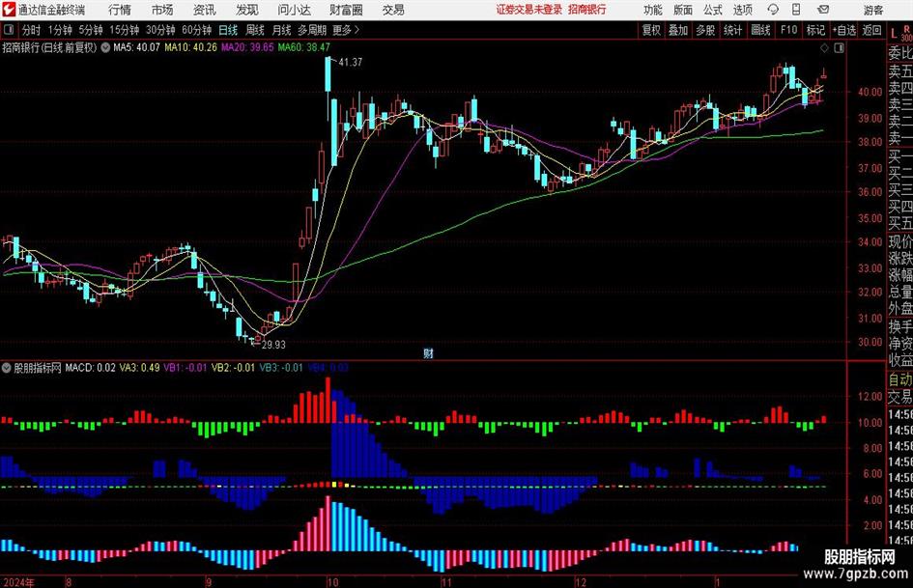The height and width of the screenshot is (588, 913).
Task: Open the 财富圈 menu
Action: [346, 10]
